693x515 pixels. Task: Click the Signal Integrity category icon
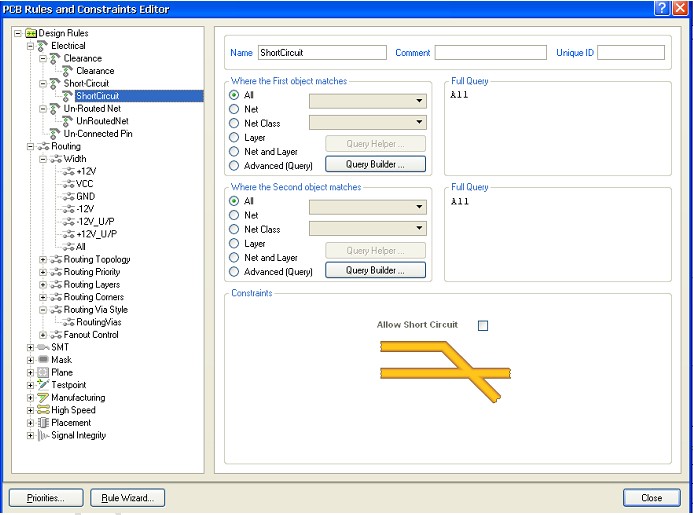[43, 436]
